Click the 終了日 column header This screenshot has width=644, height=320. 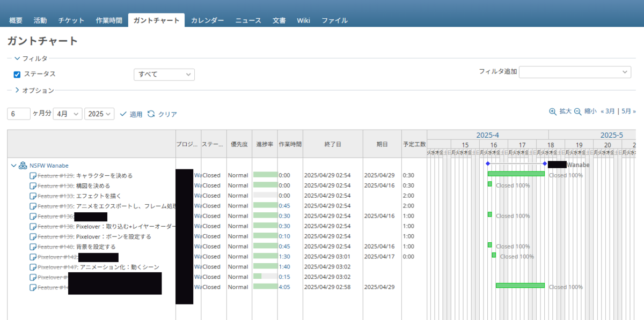(333, 144)
